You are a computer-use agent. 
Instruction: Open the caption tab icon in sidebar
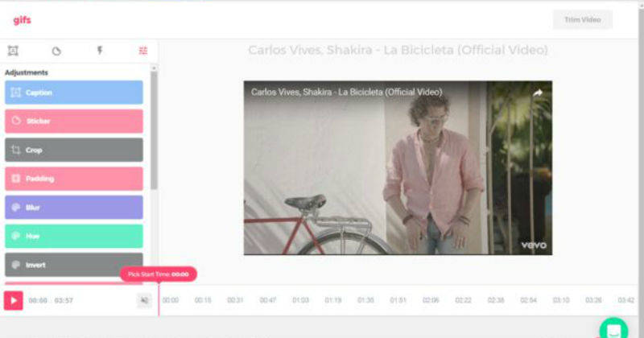13,51
